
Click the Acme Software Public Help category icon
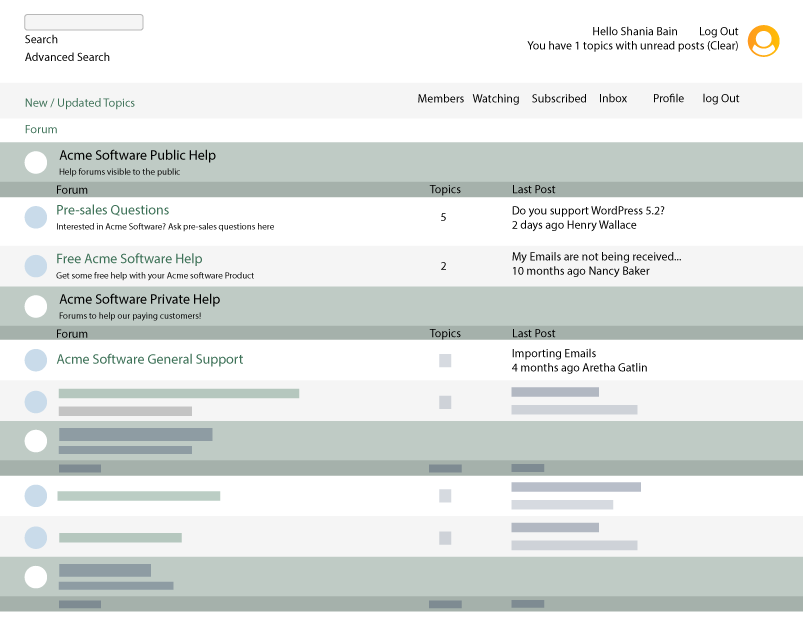tap(36, 162)
